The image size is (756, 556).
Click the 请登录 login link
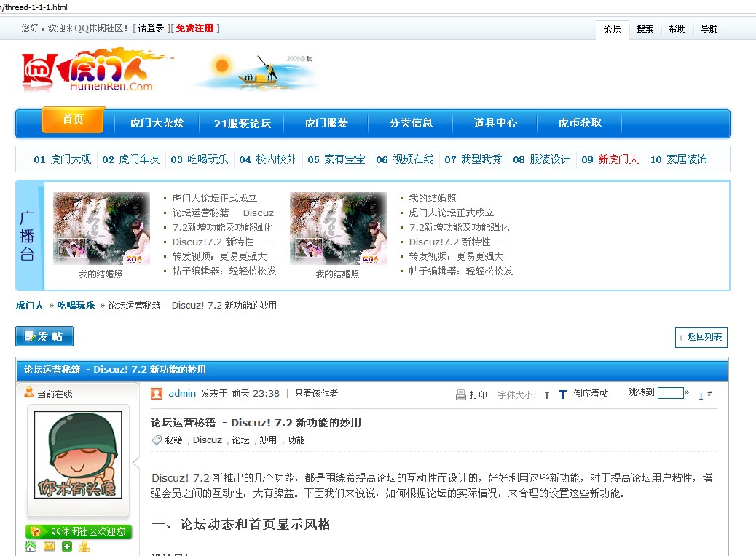coord(151,28)
